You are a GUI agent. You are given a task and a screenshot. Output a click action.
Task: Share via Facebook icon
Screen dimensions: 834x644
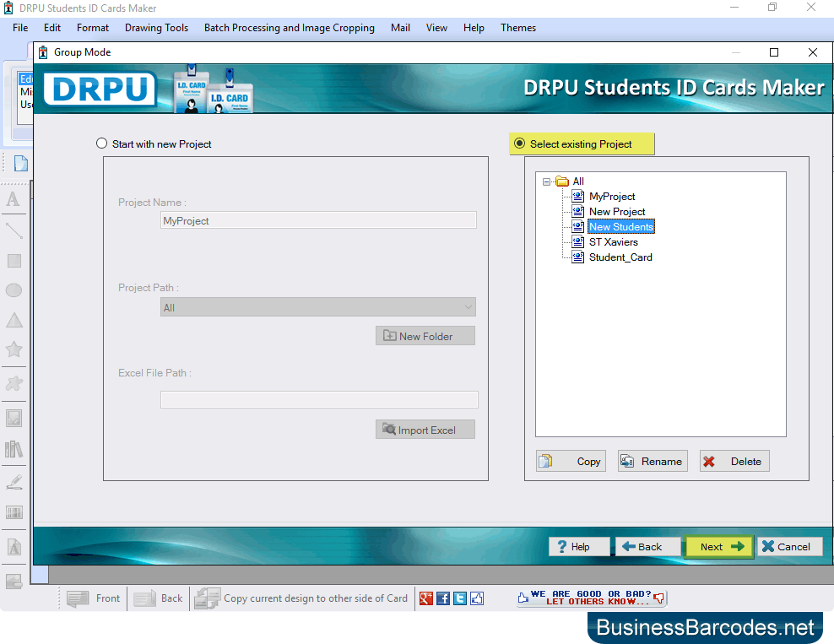443,598
